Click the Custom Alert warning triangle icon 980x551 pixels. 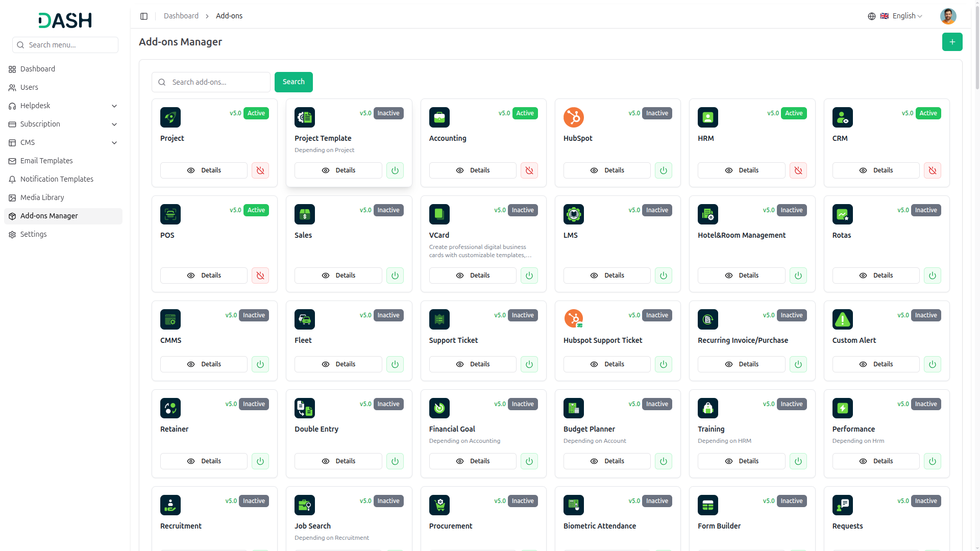pos(842,319)
